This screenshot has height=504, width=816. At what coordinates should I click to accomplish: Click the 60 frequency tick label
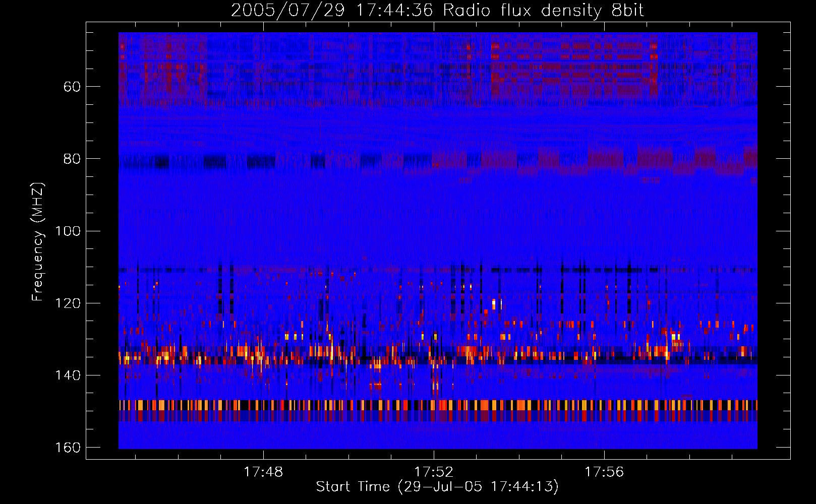click(x=72, y=87)
